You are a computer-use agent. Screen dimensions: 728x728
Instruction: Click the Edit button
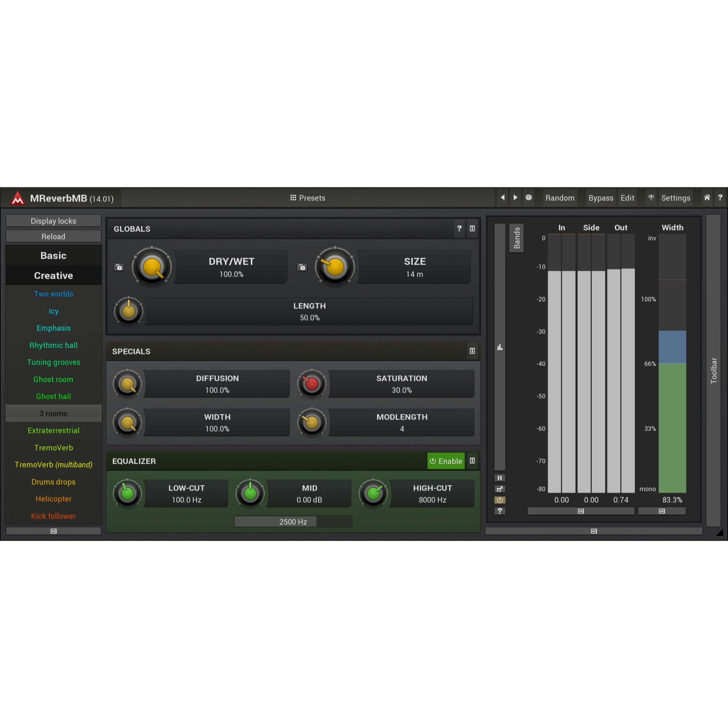pos(627,198)
